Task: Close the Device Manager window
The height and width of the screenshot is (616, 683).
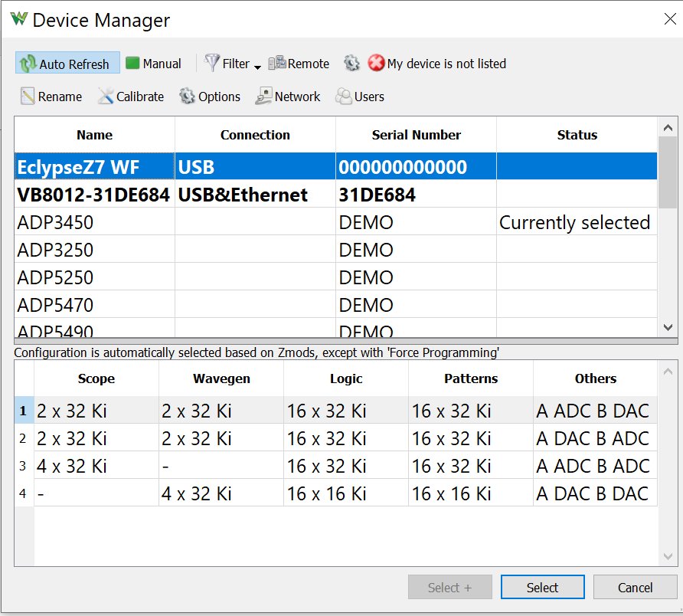Action: [670, 18]
